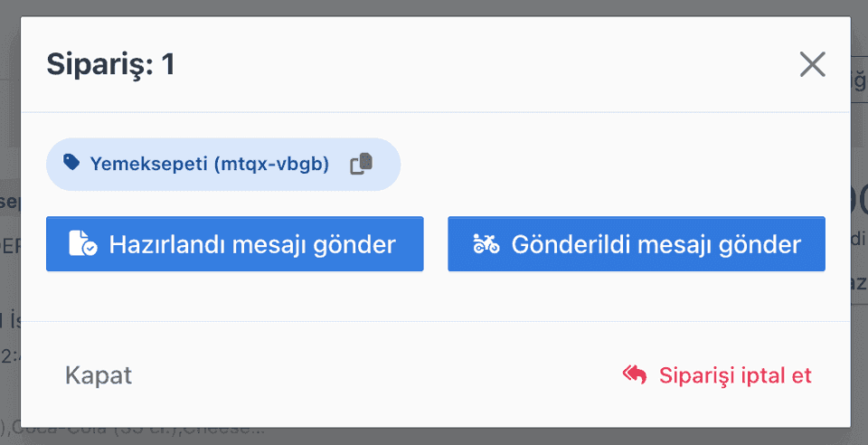The width and height of the screenshot is (868, 445).
Task: Click the tag icon beside Yemeksepeti
Action: point(71,162)
